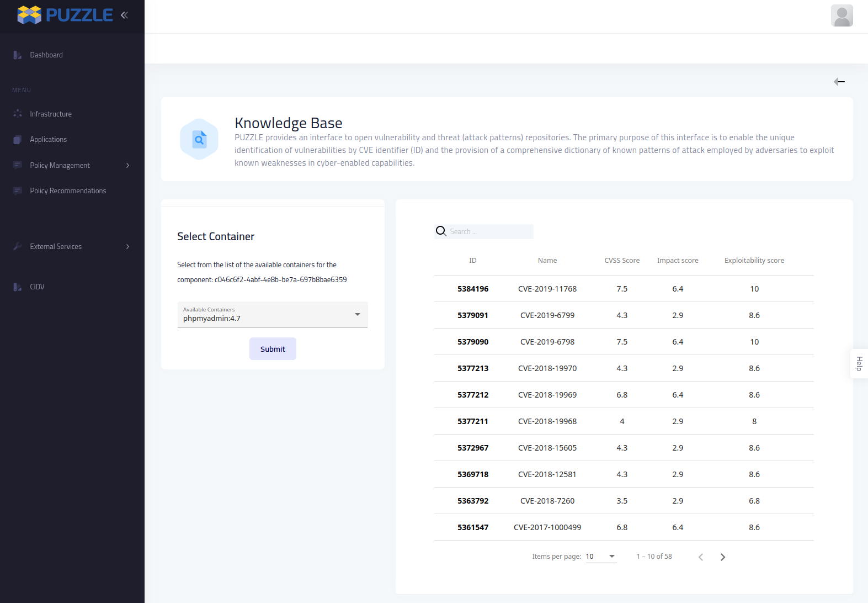
Task: Click the Policy Management sidebar icon
Action: pos(18,165)
